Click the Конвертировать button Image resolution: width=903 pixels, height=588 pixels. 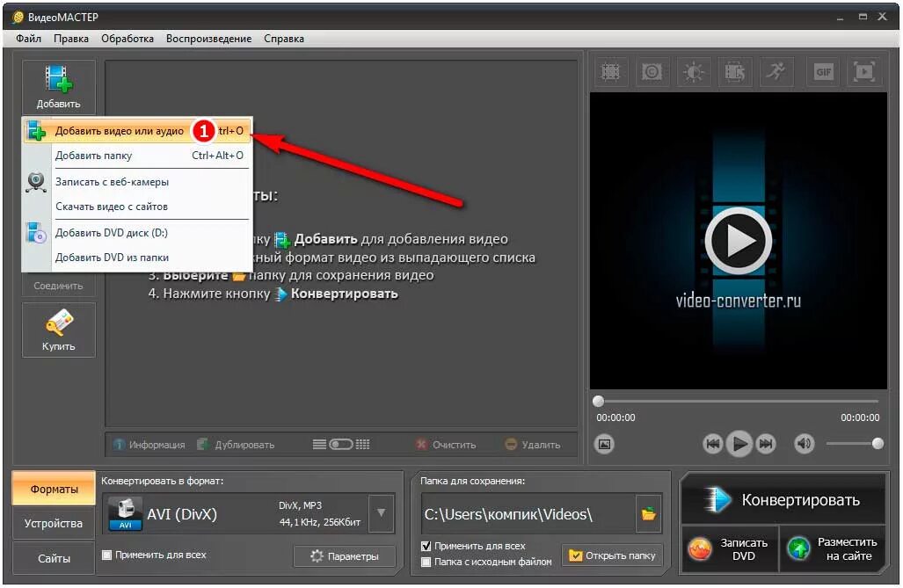[x=783, y=499]
